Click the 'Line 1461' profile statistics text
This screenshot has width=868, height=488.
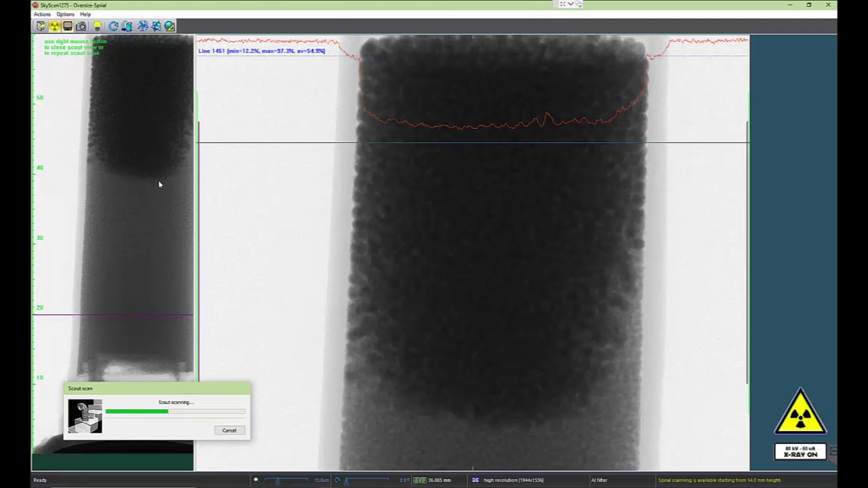tap(261, 51)
